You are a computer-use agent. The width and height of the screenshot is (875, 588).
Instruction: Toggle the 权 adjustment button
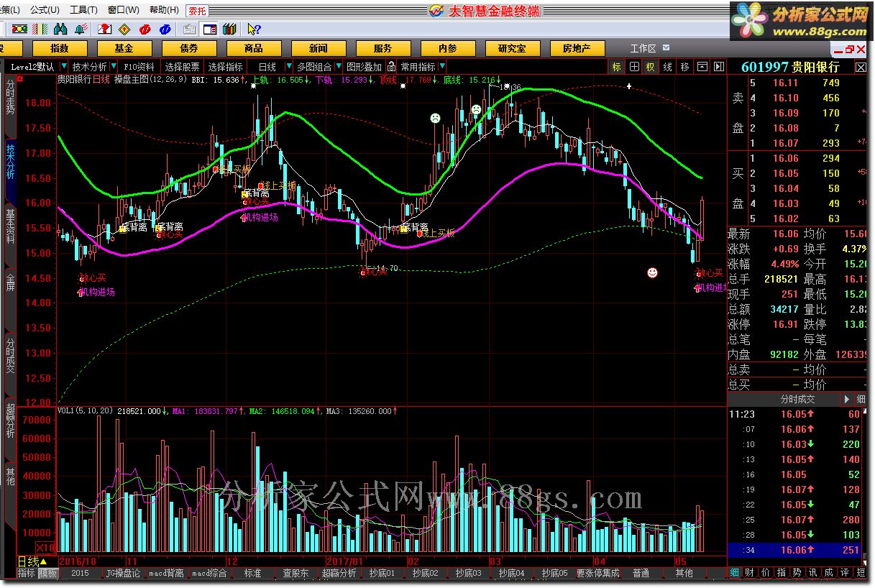click(651, 67)
